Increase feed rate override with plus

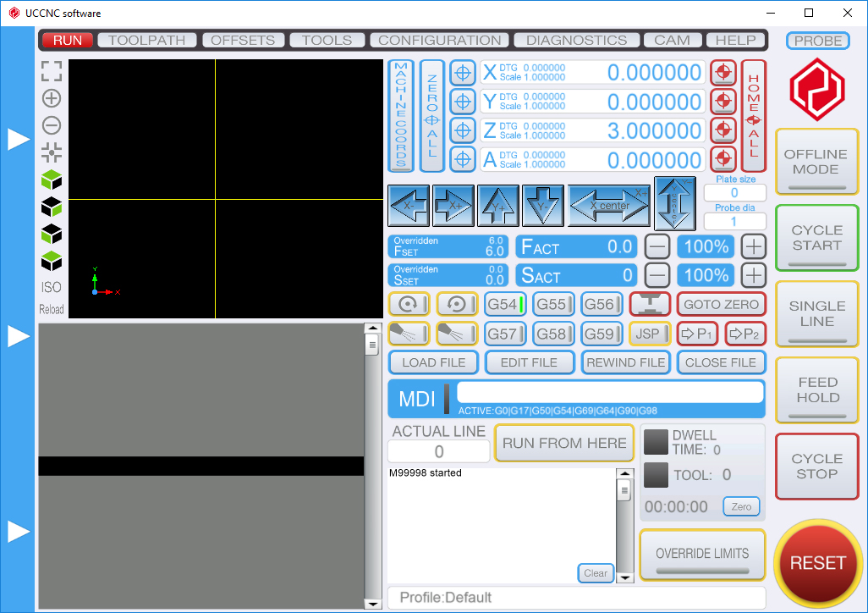click(x=753, y=246)
